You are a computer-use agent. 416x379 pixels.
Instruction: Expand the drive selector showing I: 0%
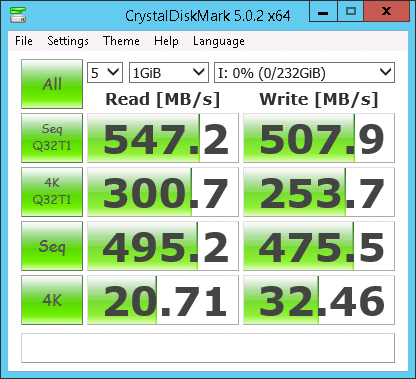pos(304,73)
